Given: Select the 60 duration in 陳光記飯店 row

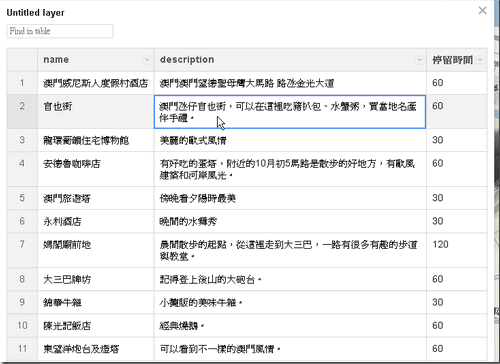Looking at the screenshot, I should (457, 325).
